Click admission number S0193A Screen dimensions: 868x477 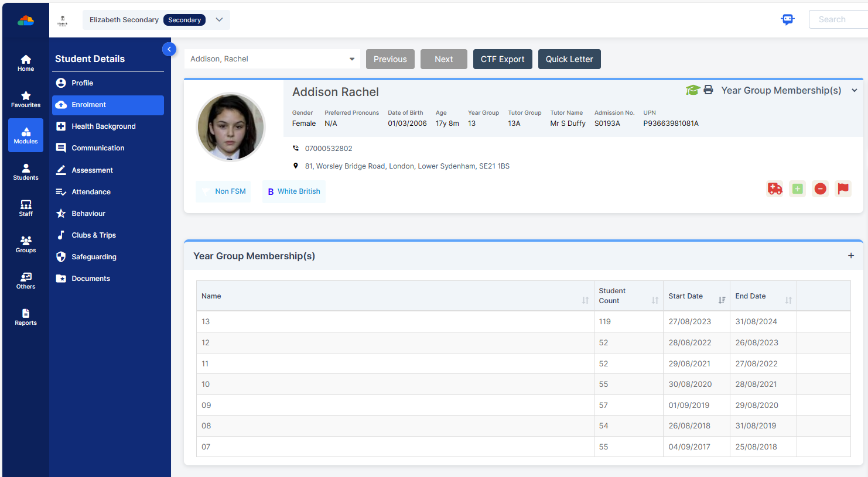pyautogui.click(x=607, y=123)
